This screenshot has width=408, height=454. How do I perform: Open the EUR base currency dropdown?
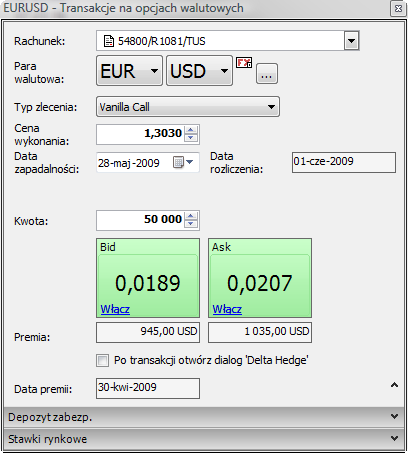point(129,71)
